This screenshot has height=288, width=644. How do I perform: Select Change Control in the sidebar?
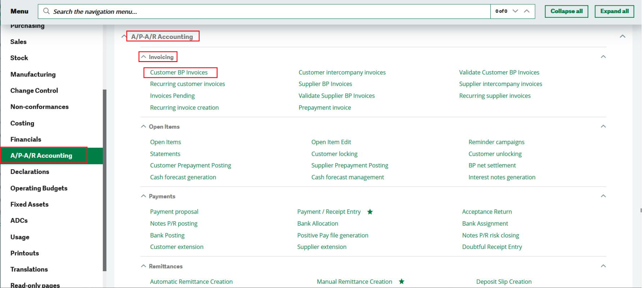[34, 91]
